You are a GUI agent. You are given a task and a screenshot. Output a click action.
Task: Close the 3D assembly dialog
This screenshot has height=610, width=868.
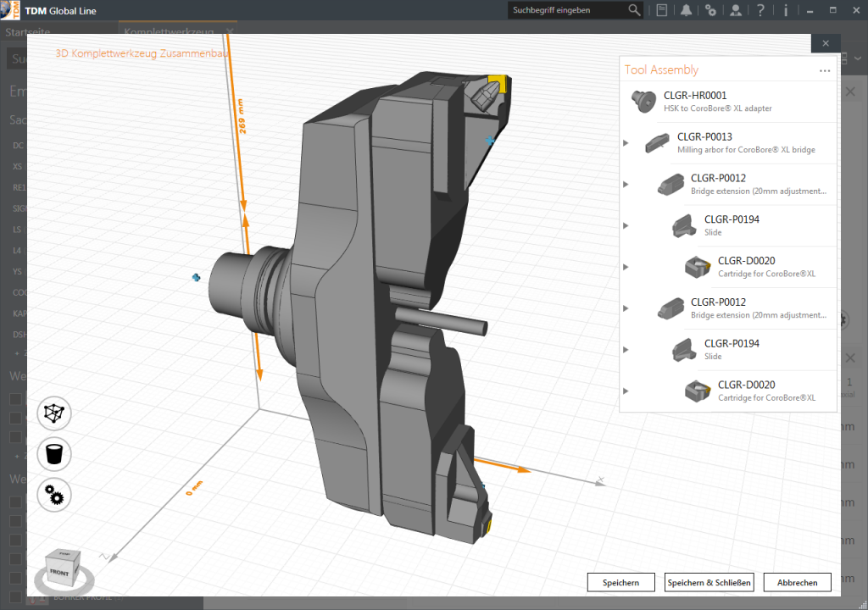tap(826, 43)
